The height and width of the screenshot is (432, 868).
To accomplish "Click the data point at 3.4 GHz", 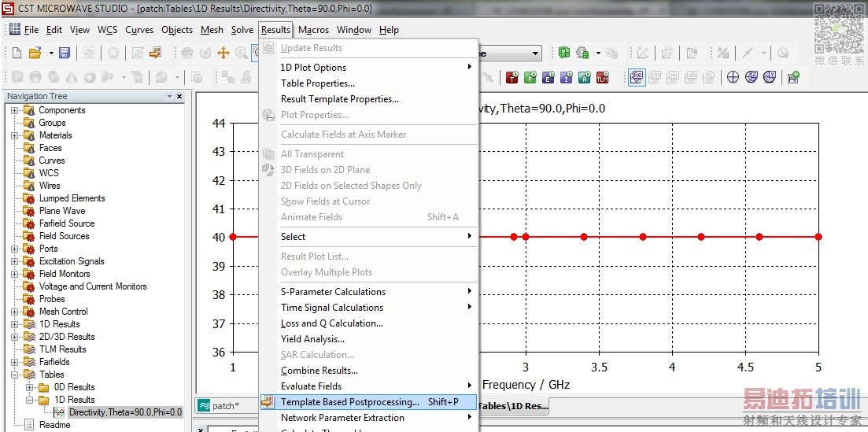I will (584, 237).
